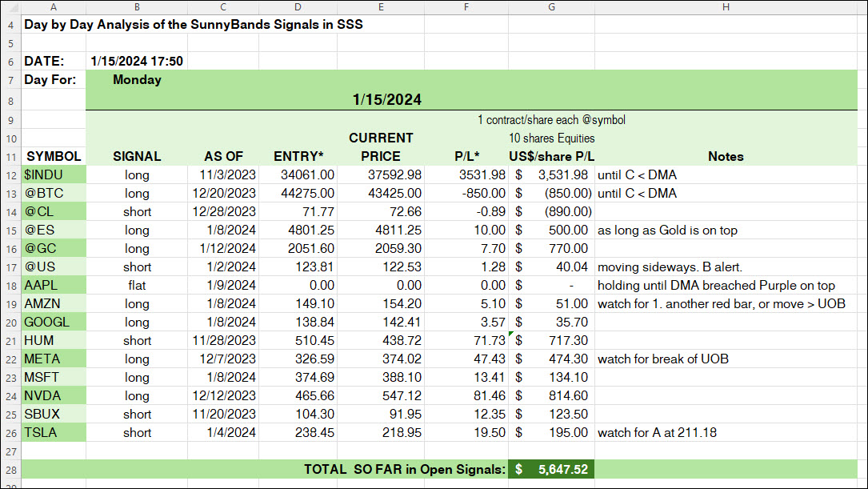The width and height of the screenshot is (868, 489).
Task: Click the 'Day For:' label cell
Action: click(53, 80)
